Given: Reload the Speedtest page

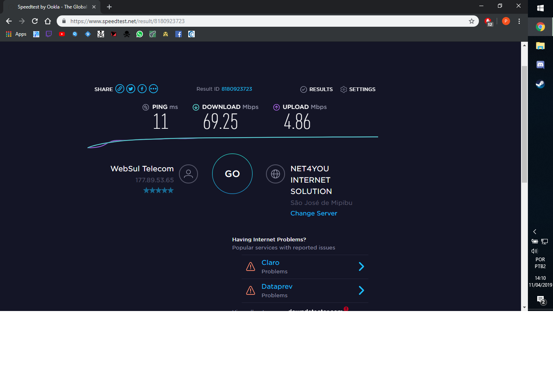Looking at the screenshot, I should [35, 21].
